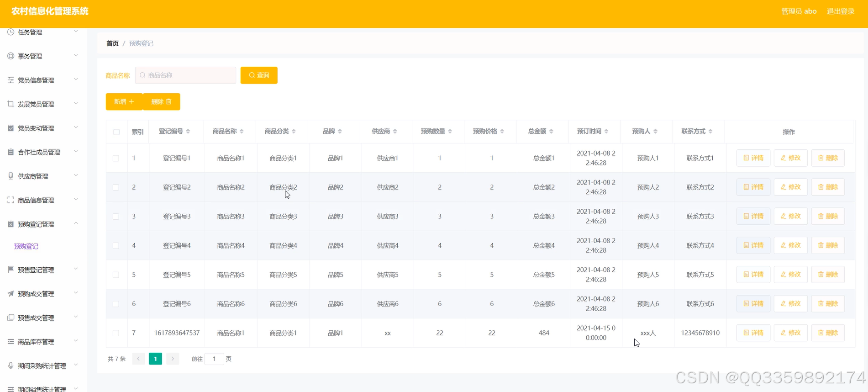Click the 查询 search button
Viewport: 868px width, 392px height.
click(259, 75)
